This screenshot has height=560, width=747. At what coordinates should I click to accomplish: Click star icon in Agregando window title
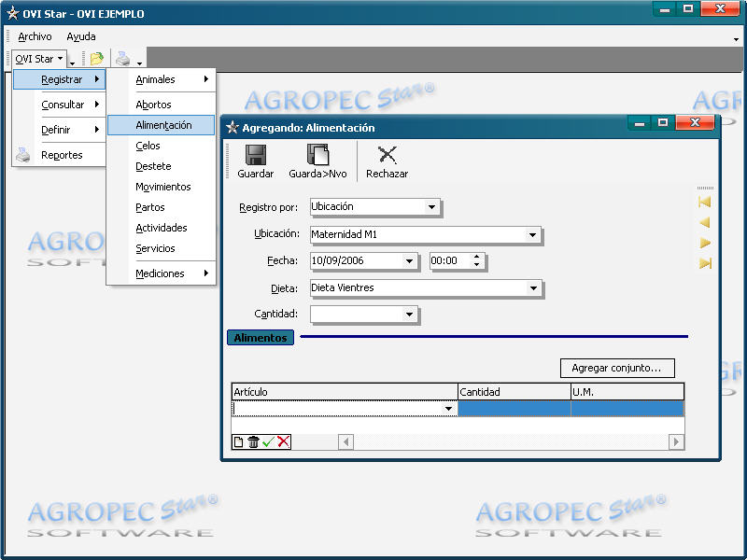pyautogui.click(x=233, y=127)
